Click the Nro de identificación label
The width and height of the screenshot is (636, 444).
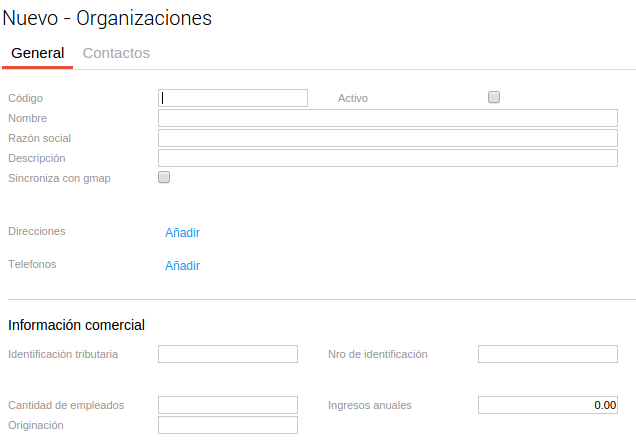[x=378, y=354]
